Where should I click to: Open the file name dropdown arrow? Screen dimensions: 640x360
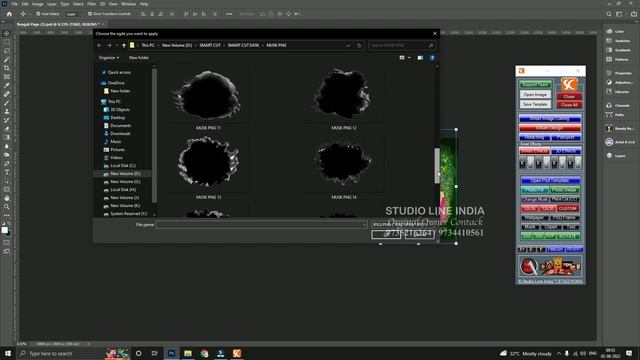click(364, 224)
